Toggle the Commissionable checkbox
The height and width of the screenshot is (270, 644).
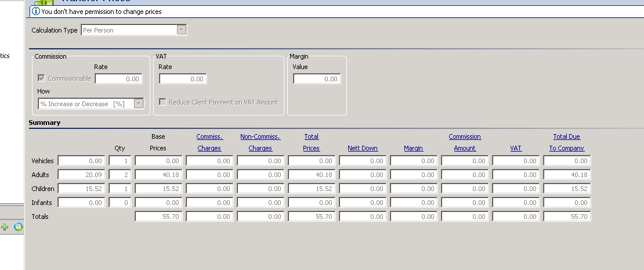(41, 78)
